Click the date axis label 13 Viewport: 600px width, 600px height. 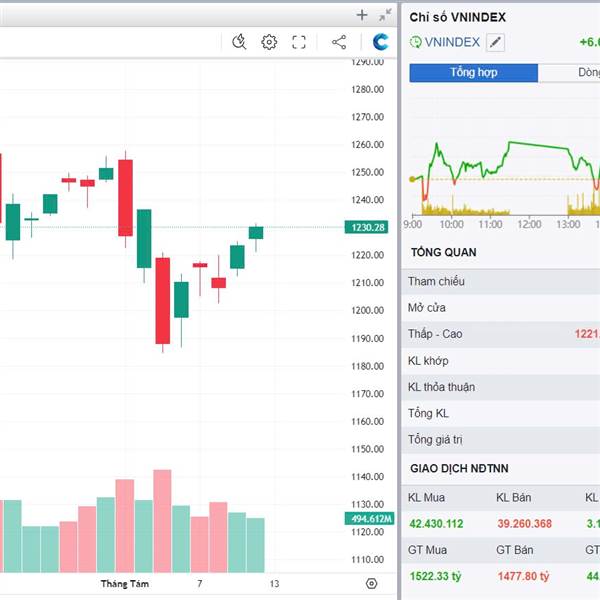click(x=274, y=584)
